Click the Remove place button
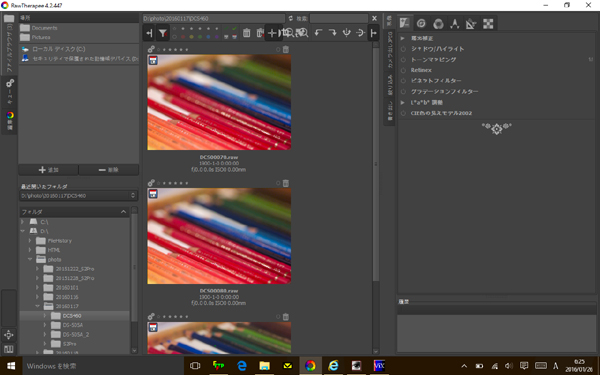The width and height of the screenshot is (600, 375). [109, 170]
